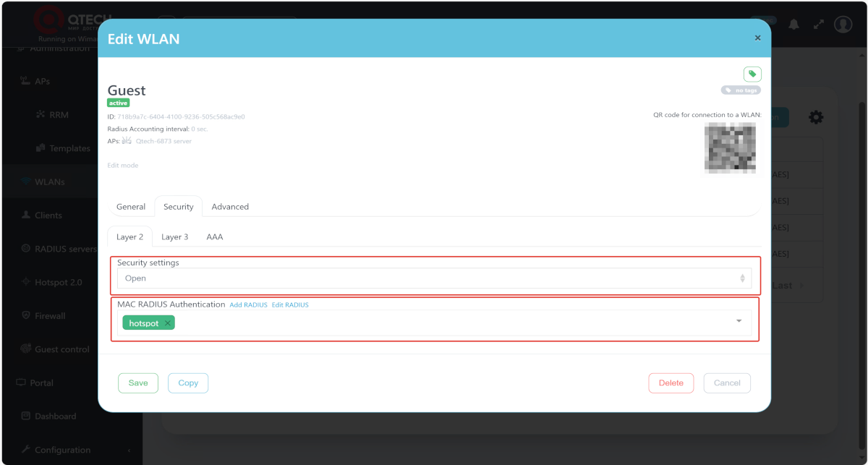868x465 pixels.
Task: Click the Edit RADIUS link
Action: click(x=290, y=305)
